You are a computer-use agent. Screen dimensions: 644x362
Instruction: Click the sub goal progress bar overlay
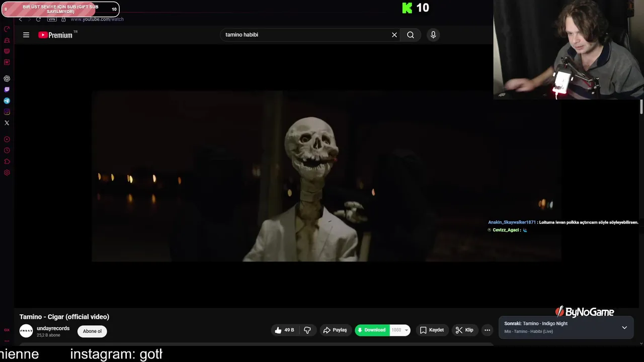click(60, 9)
